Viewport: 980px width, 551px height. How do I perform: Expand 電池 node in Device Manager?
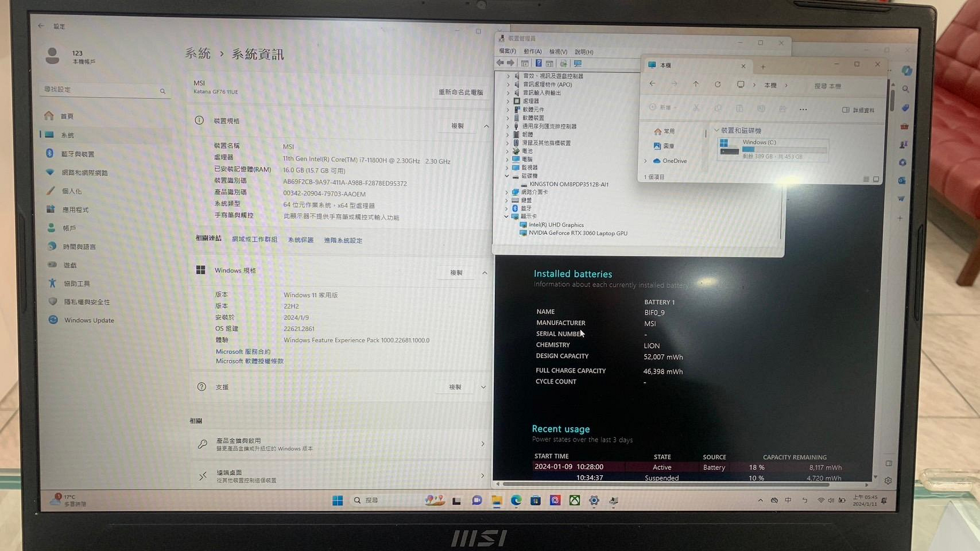coord(507,151)
